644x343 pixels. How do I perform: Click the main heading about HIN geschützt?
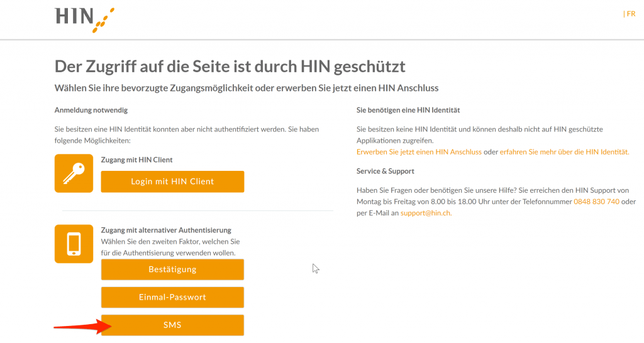click(230, 66)
